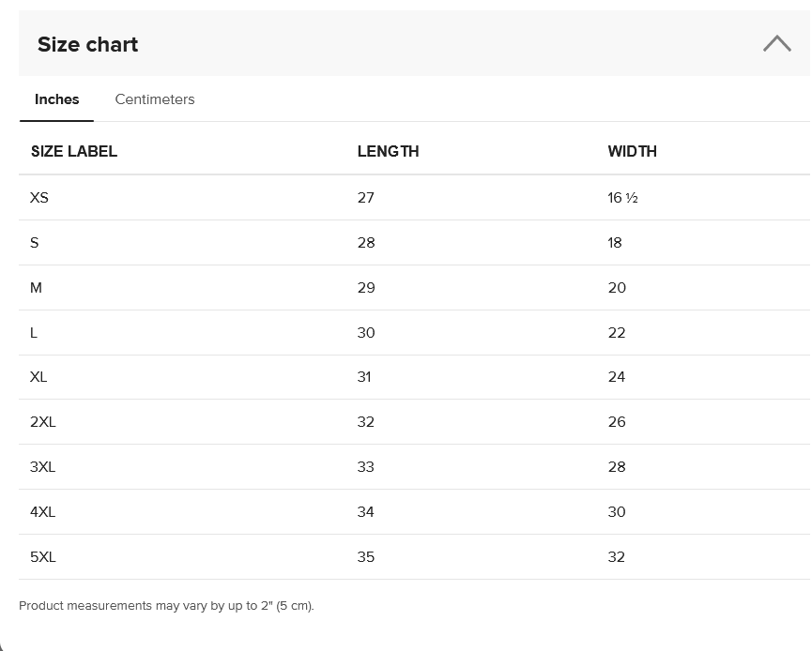Click the Size chart heading
The width and height of the screenshot is (812, 651).
[88, 44]
